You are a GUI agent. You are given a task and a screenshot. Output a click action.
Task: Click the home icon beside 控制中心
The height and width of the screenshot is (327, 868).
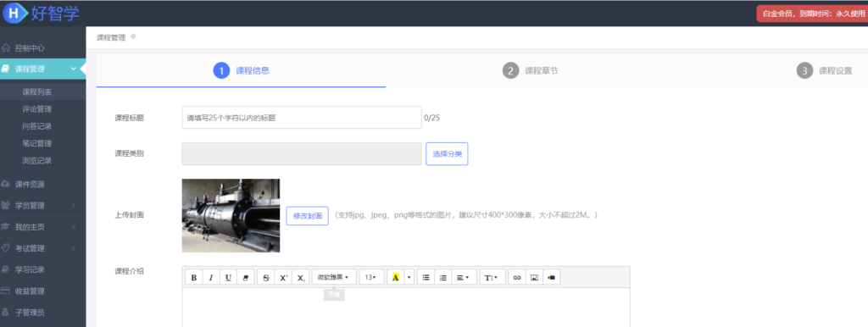[x=6, y=48]
